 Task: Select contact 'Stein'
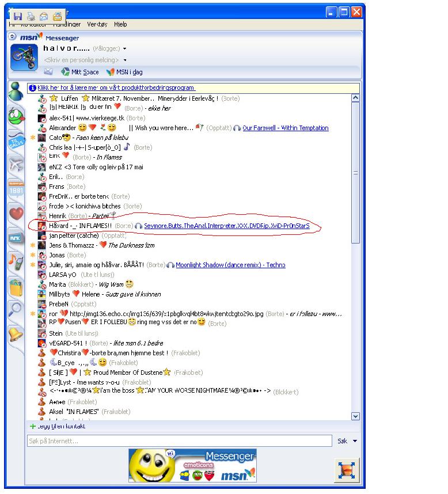coord(68,333)
